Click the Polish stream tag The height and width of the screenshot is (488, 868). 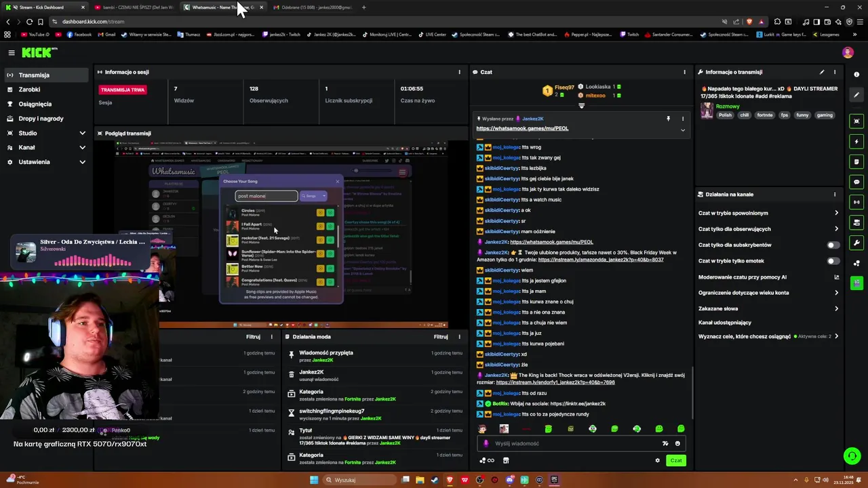tap(726, 115)
